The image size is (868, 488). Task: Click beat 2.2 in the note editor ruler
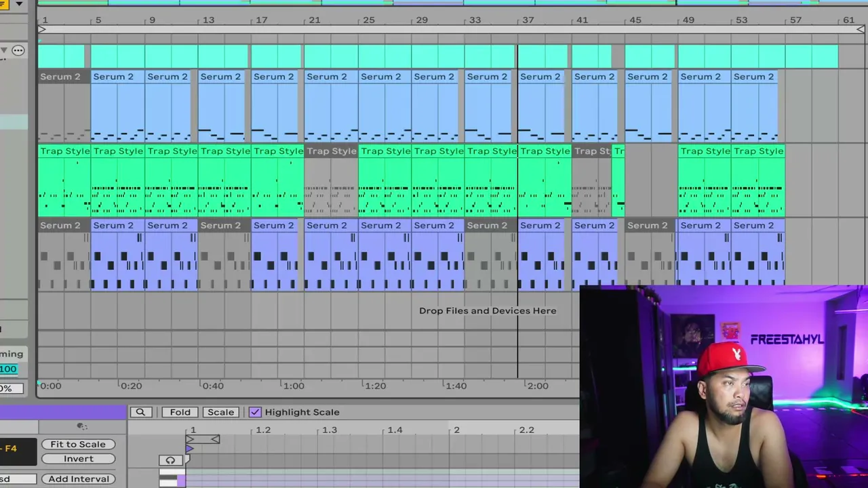(x=526, y=430)
